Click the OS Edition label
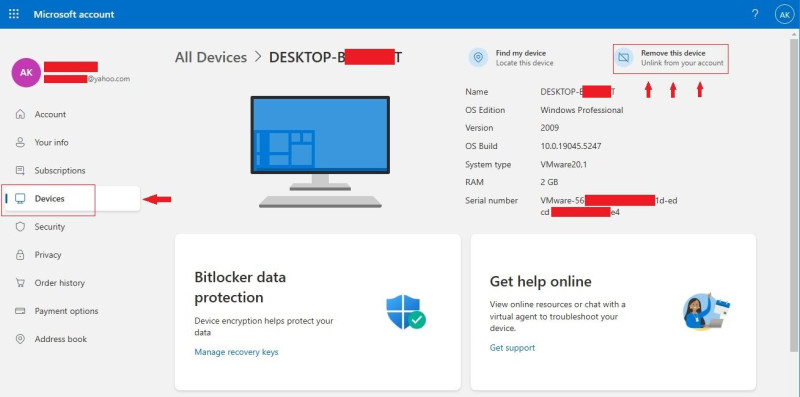Viewport: 800px width, 397px height. [x=485, y=110]
